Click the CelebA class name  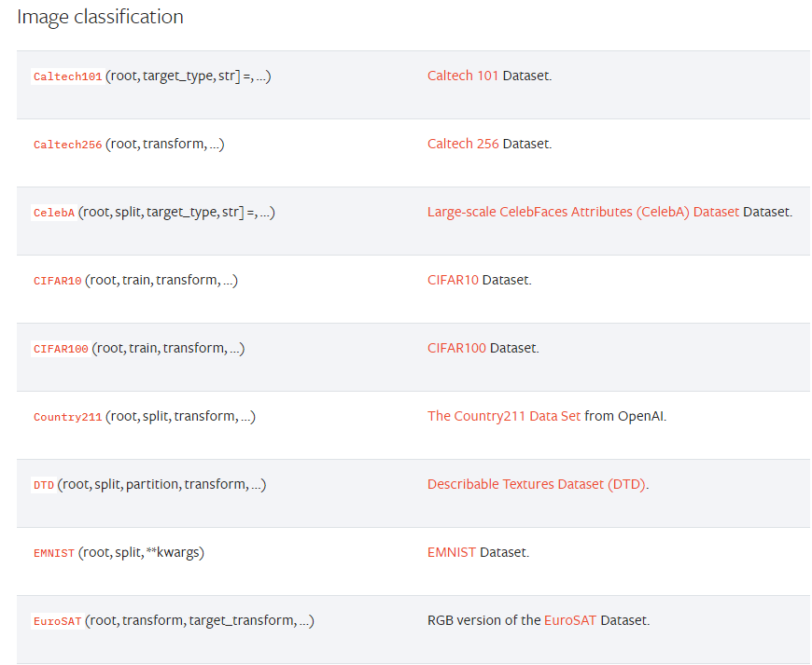[x=54, y=213]
